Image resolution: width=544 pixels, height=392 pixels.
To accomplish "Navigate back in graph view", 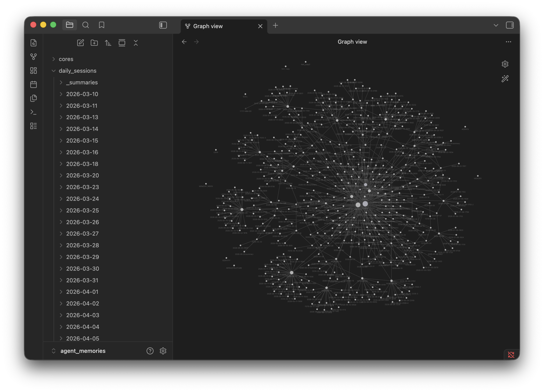I will point(184,42).
